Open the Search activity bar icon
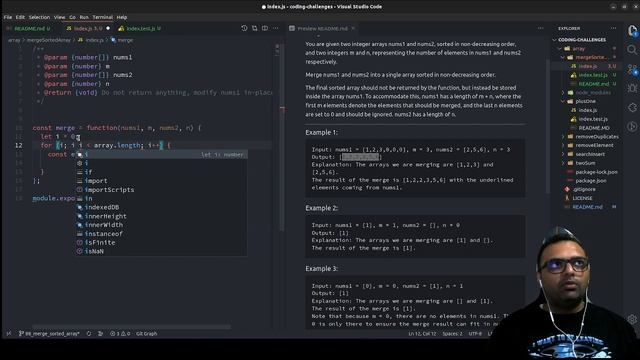 632,50
